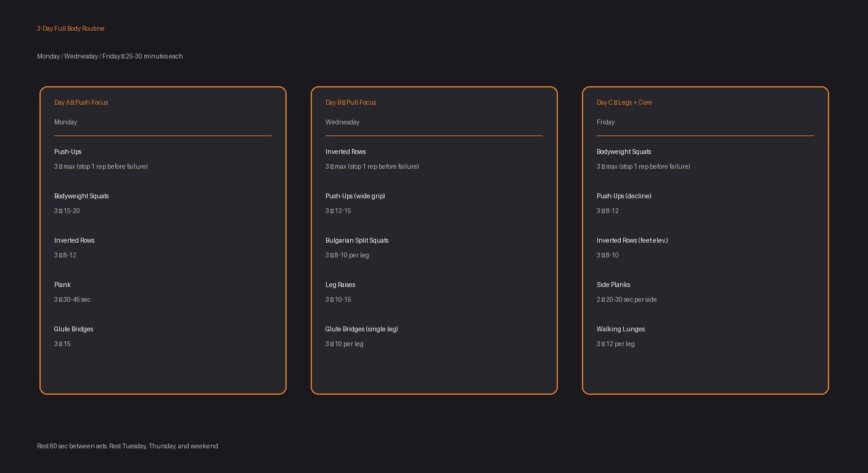Click the 'Rest 60 sec between sets' footer note

tap(128, 446)
